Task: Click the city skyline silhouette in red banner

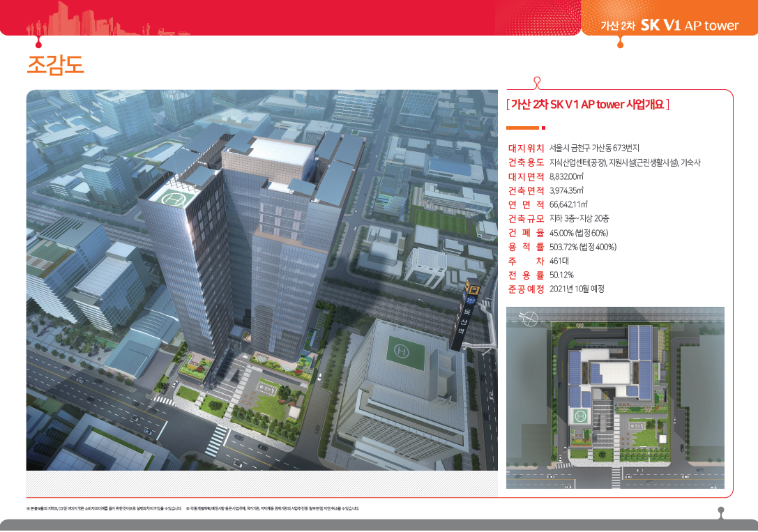Action: click(x=108, y=20)
